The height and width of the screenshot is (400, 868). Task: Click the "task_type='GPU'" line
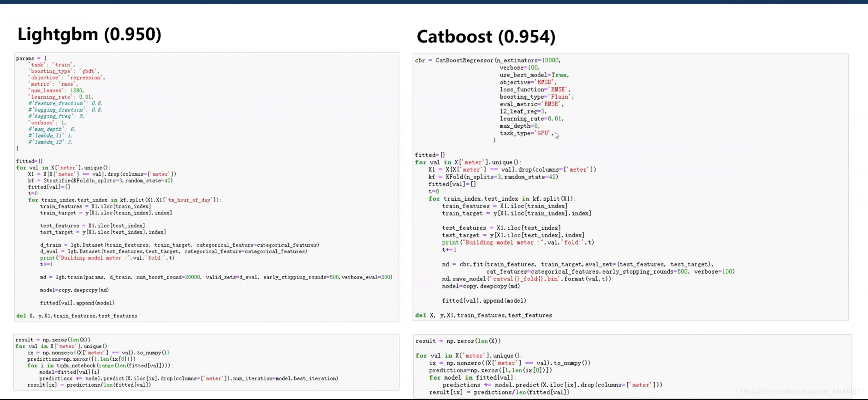[x=526, y=133]
